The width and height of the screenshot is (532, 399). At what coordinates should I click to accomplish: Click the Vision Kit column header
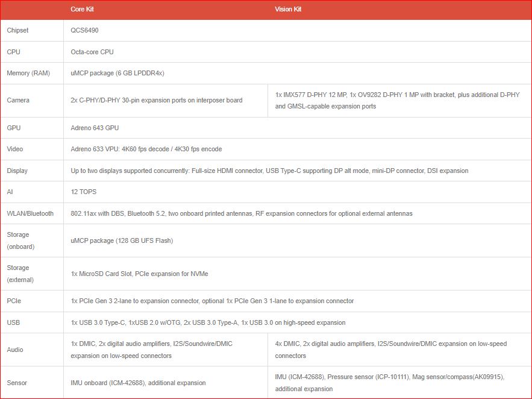[x=288, y=10]
